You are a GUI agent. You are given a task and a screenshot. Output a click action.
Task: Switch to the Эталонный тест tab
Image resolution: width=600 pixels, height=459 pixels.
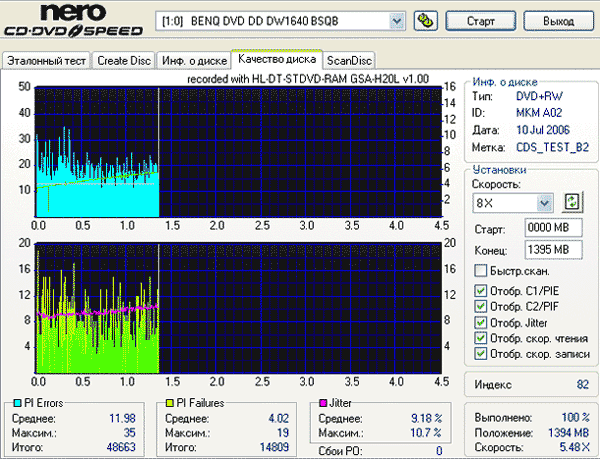(47, 60)
